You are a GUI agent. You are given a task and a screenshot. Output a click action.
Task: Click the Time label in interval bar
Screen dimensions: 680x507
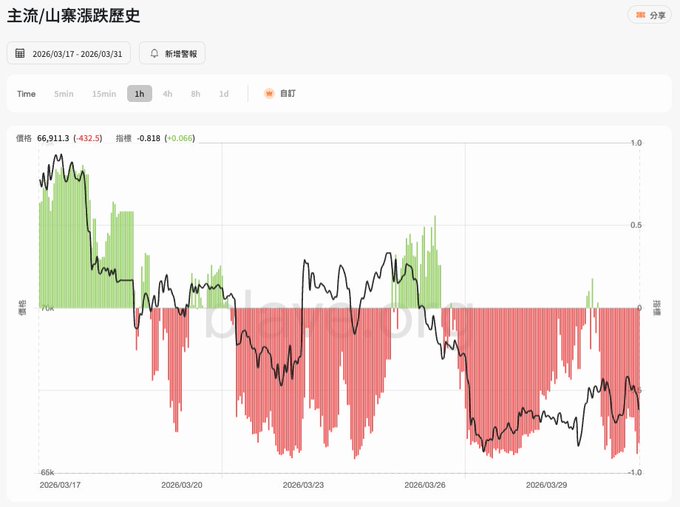(x=26, y=94)
